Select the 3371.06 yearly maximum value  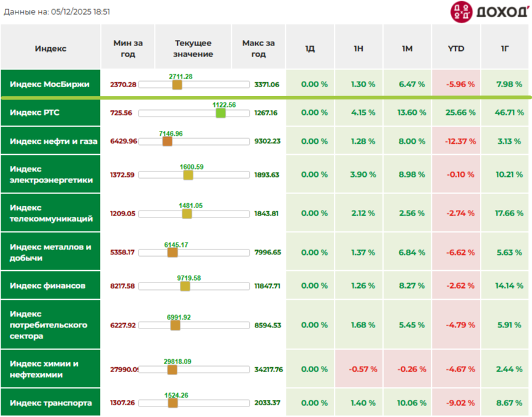pyautogui.click(x=267, y=85)
